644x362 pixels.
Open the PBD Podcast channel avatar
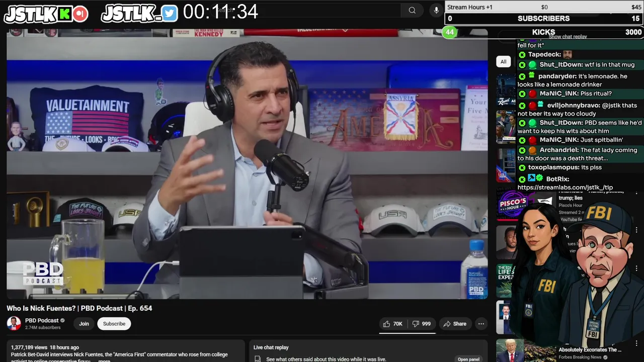14,323
